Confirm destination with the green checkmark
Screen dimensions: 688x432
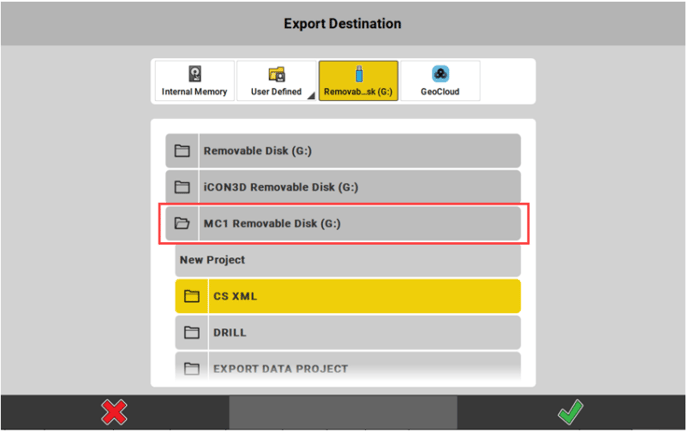coord(571,412)
